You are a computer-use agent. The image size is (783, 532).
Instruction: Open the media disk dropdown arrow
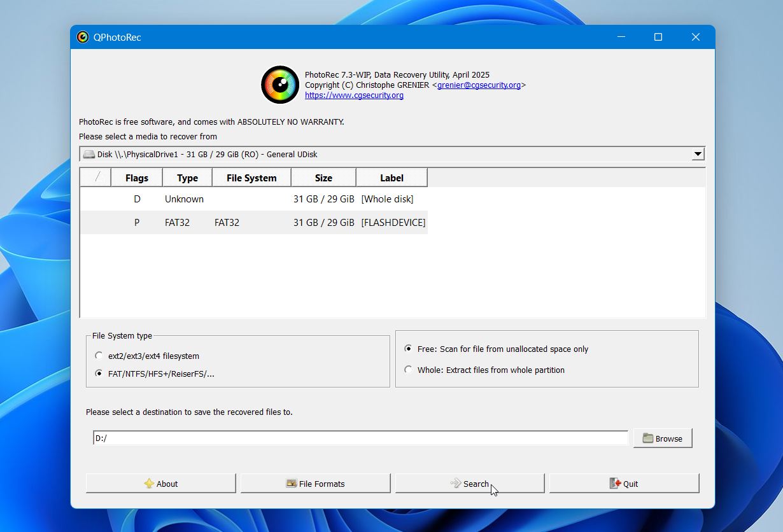[698, 154]
